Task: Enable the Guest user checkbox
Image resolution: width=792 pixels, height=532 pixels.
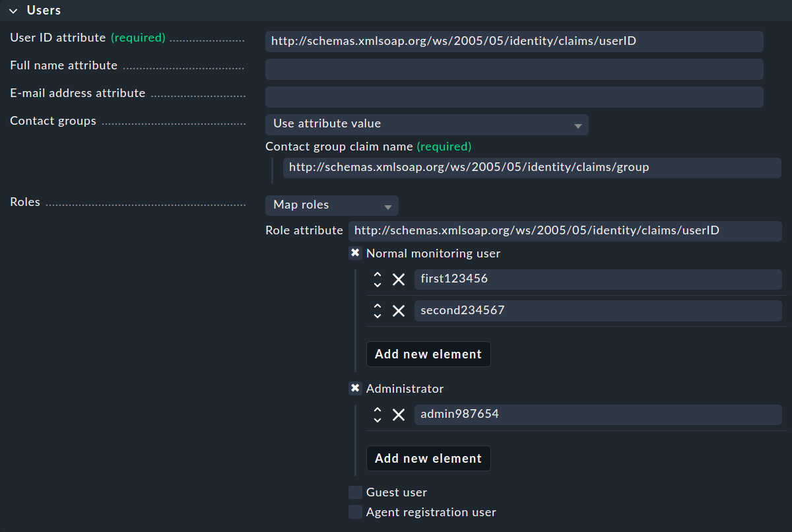Action: tap(355, 492)
